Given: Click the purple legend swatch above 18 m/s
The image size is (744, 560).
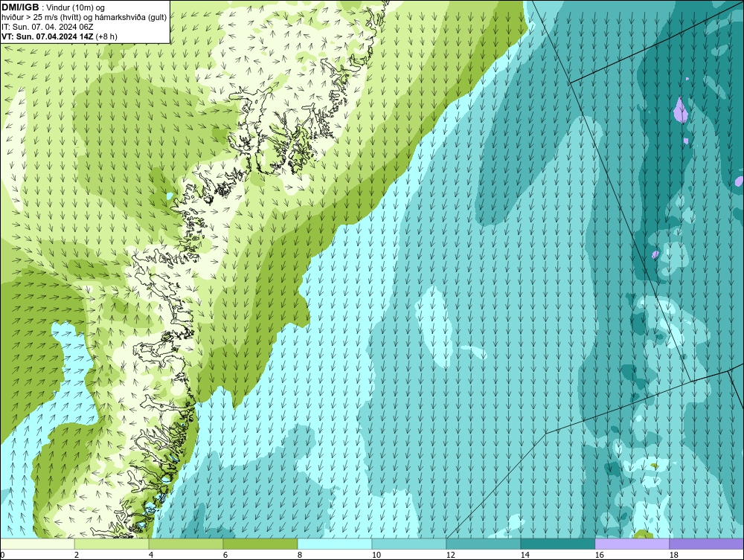Looking at the screenshot, I should [707, 544].
